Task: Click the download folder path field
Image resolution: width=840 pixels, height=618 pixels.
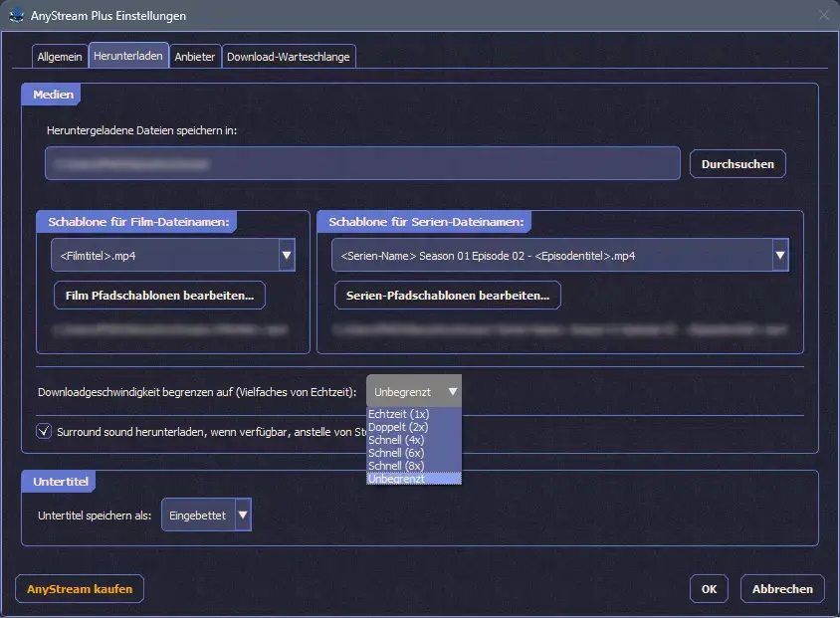Action: (362, 163)
